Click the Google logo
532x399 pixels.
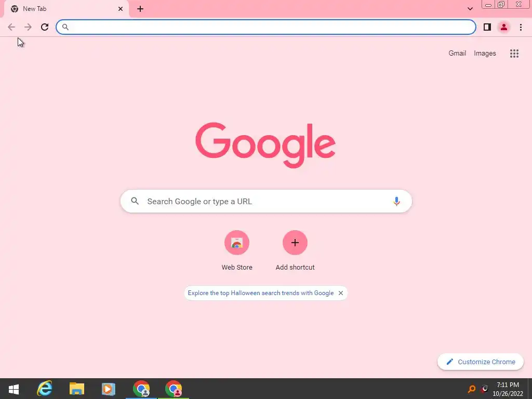point(265,145)
